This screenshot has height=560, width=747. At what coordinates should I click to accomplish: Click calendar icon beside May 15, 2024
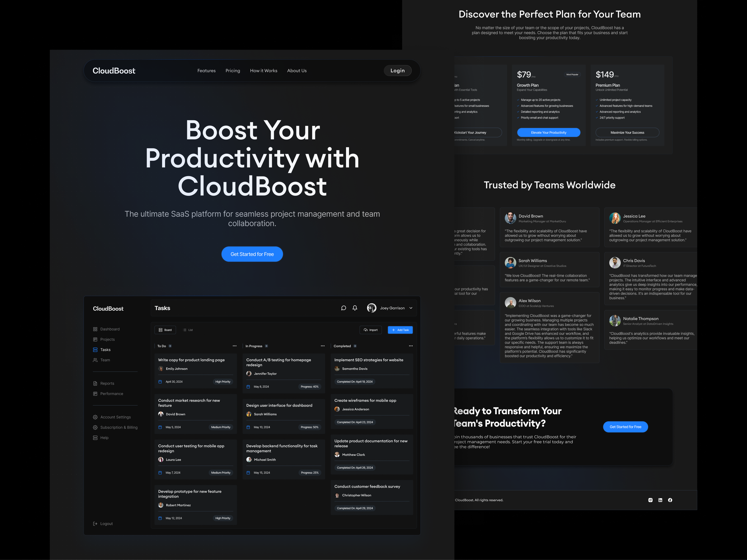click(x=249, y=473)
